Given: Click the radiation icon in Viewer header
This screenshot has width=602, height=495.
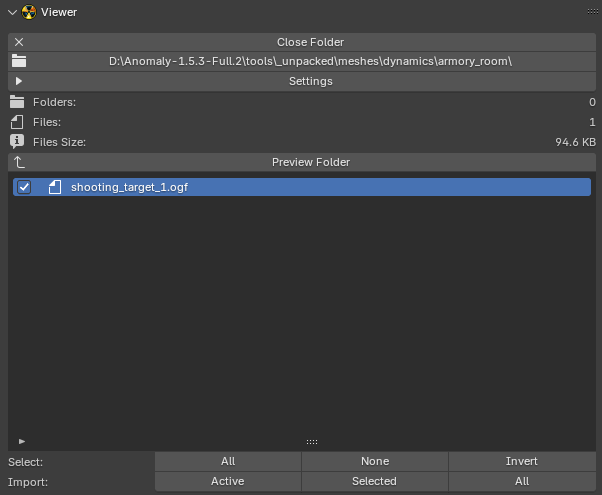Looking at the screenshot, I should (29, 12).
